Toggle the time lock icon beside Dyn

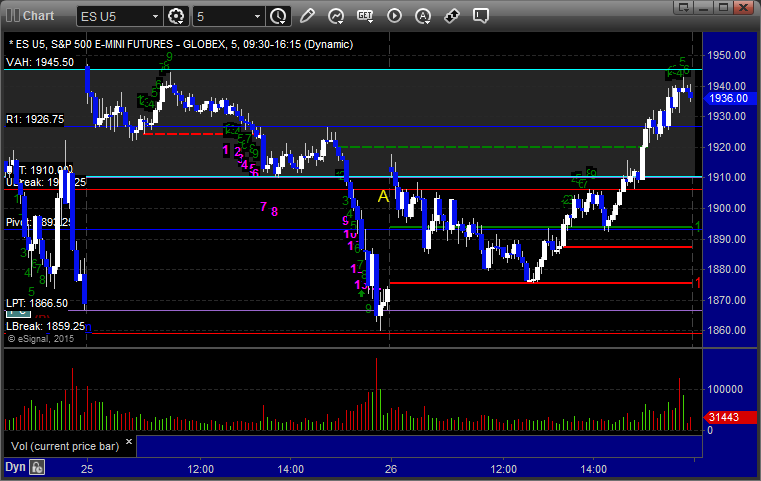(x=37, y=467)
